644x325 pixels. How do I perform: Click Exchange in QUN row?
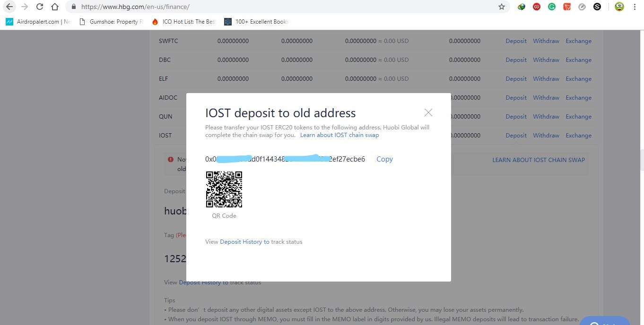579,117
